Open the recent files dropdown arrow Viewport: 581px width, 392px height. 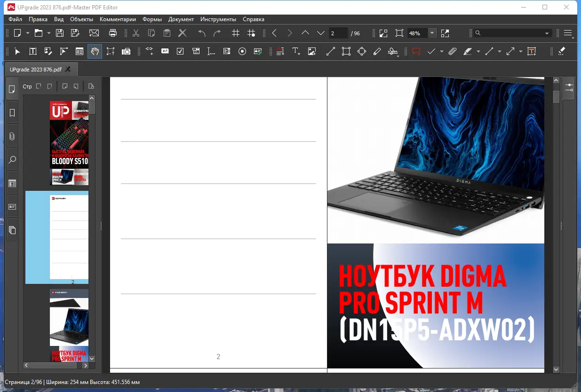(48, 33)
